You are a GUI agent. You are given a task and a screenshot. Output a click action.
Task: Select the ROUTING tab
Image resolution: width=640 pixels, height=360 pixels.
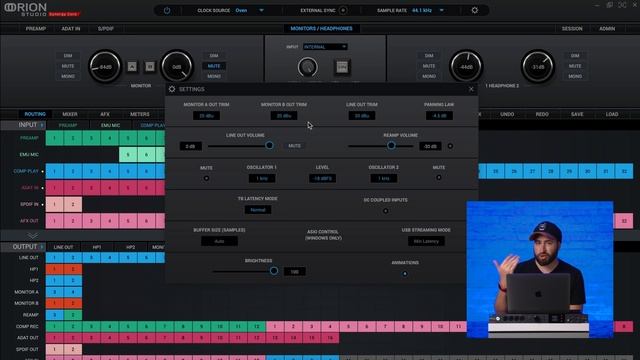tap(35, 114)
